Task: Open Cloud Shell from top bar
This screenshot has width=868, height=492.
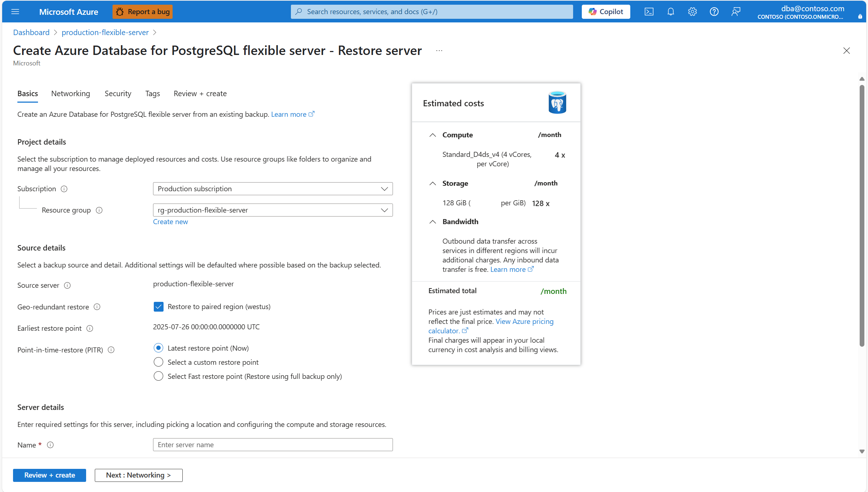Action: (x=649, y=12)
